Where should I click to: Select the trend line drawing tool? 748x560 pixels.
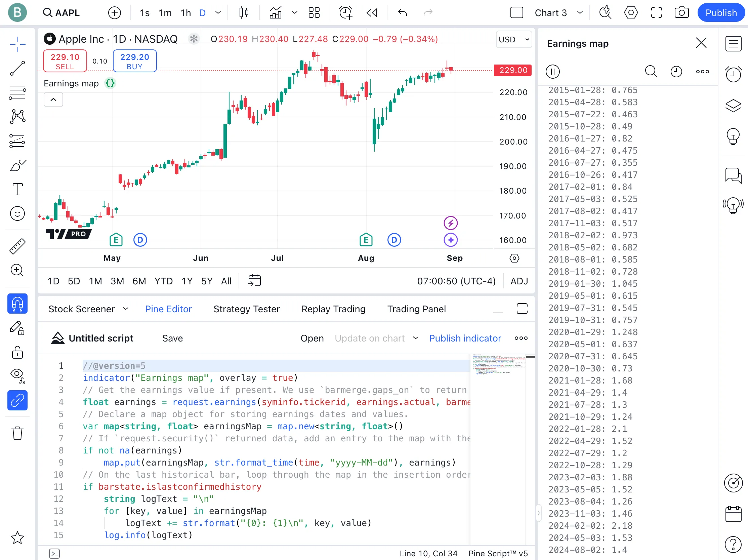tap(17, 68)
